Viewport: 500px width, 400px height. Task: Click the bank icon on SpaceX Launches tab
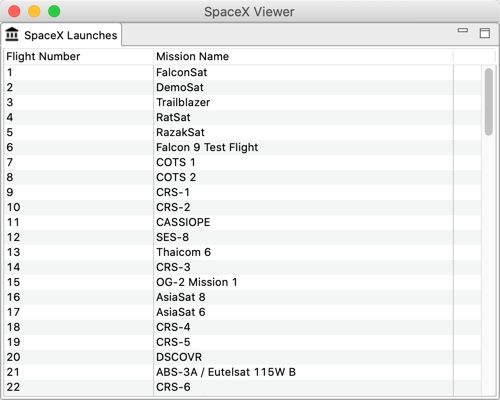pos(12,34)
